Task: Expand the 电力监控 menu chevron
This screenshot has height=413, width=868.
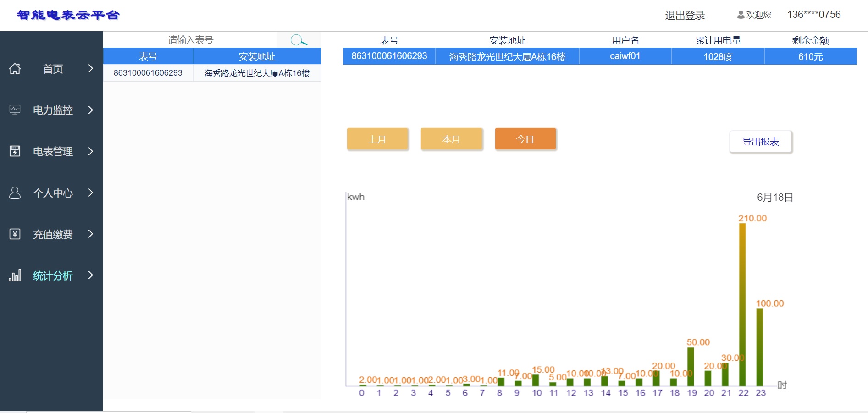Action: (x=90, y=110)
